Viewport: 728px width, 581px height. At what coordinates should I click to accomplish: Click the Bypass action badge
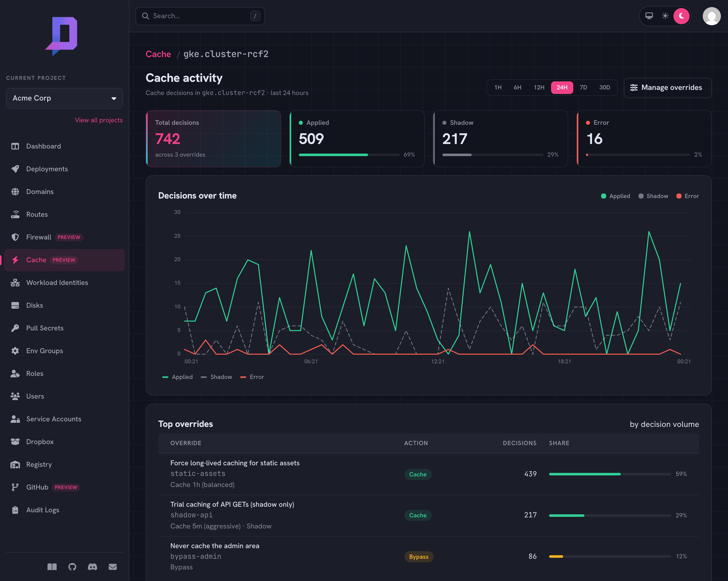[x=419, y=557]
